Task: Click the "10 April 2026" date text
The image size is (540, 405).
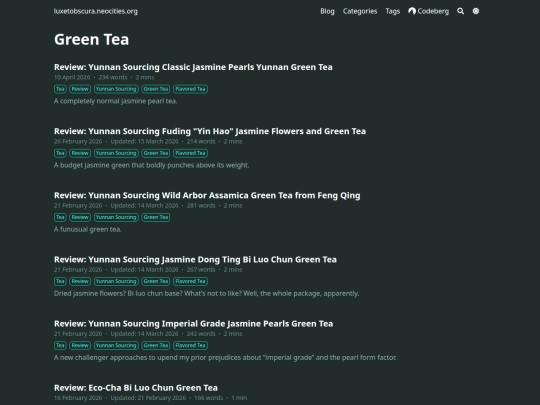Action: tap(72, 77)
